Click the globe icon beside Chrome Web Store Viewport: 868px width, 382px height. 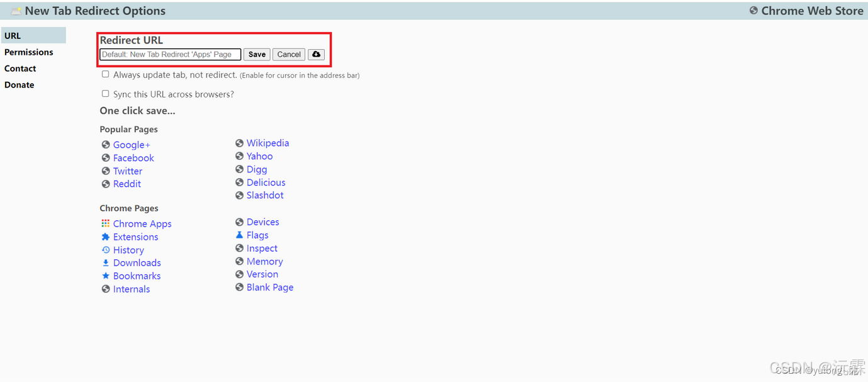[x=753, y=11]
